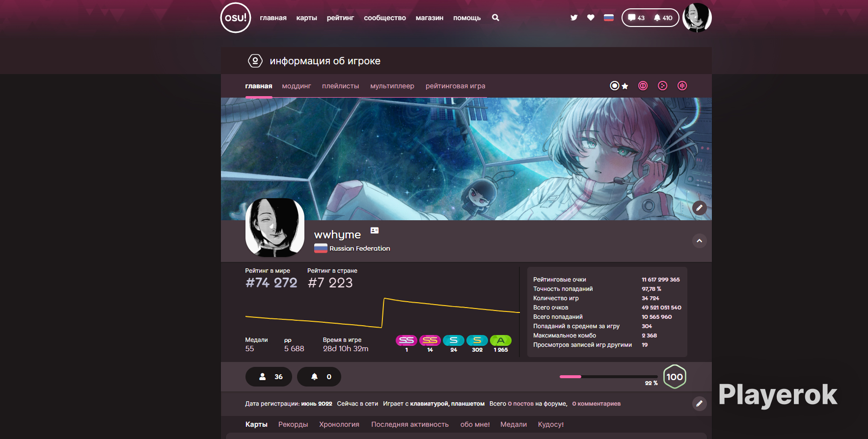Open user avatar menu in header

697,18
